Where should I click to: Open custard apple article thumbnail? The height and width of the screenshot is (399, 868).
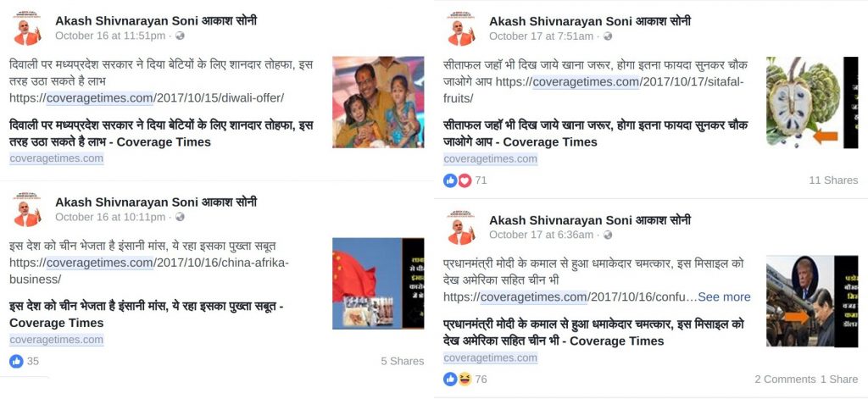[812, 102]
